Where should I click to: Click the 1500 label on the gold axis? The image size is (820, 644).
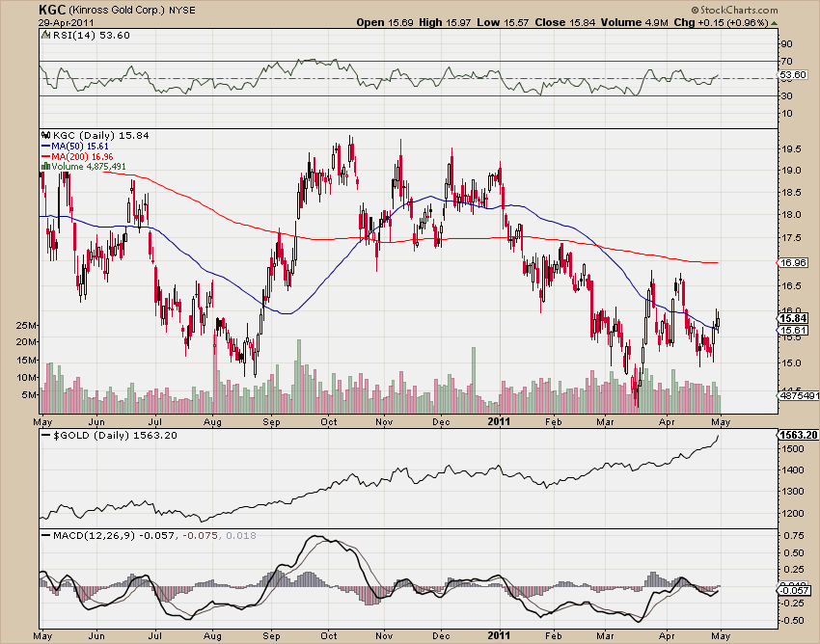(x=793, y=448)
